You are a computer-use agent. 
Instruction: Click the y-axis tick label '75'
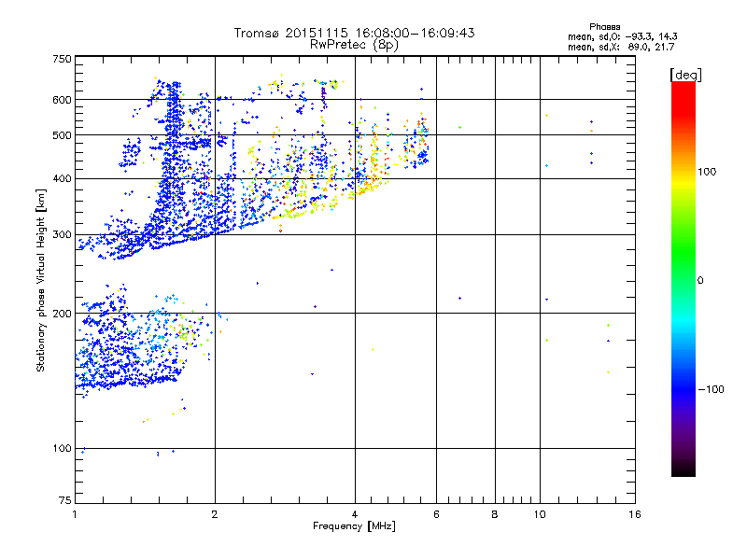[x=65, y=500]
